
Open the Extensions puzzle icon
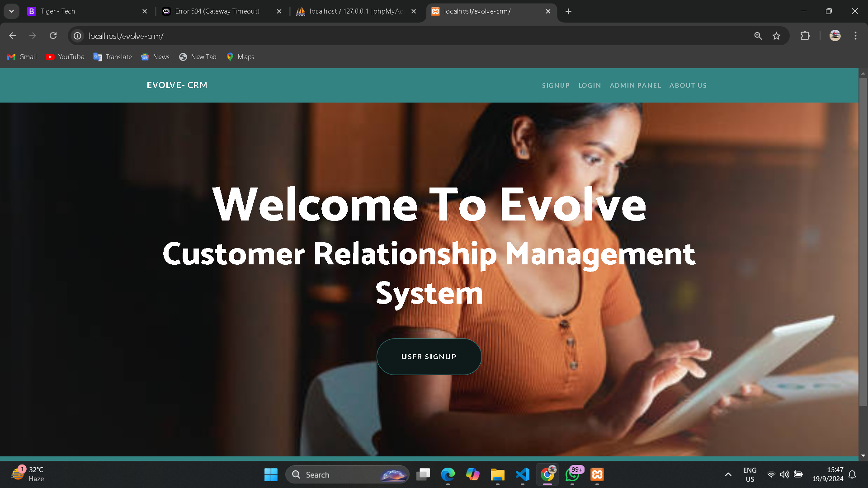tap(805, 36)
